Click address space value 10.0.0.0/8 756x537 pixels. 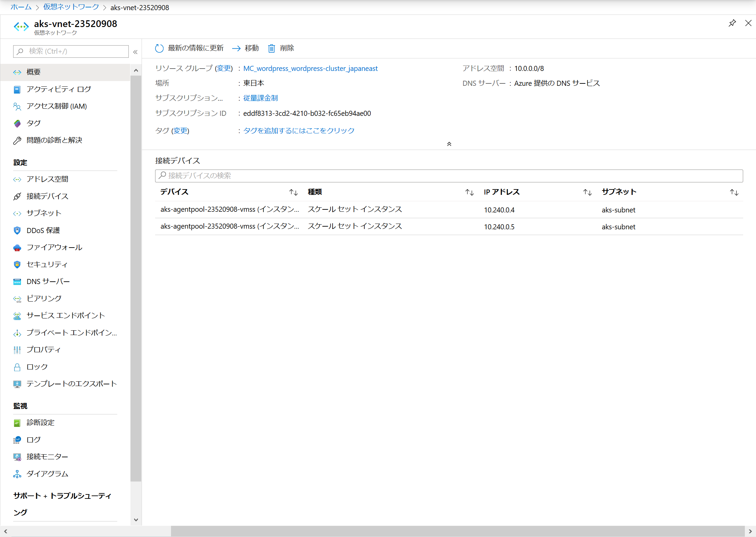(x=529, y=69)
